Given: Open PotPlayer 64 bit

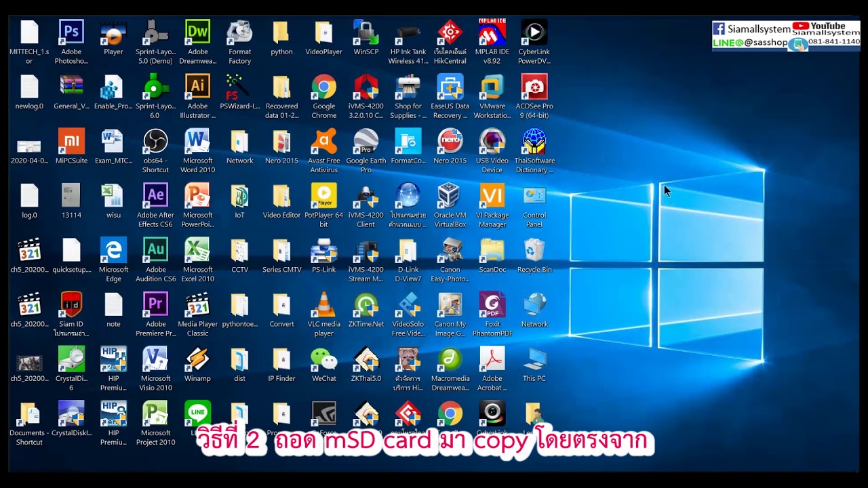Looking at the screenshot, I should [323, 196].
